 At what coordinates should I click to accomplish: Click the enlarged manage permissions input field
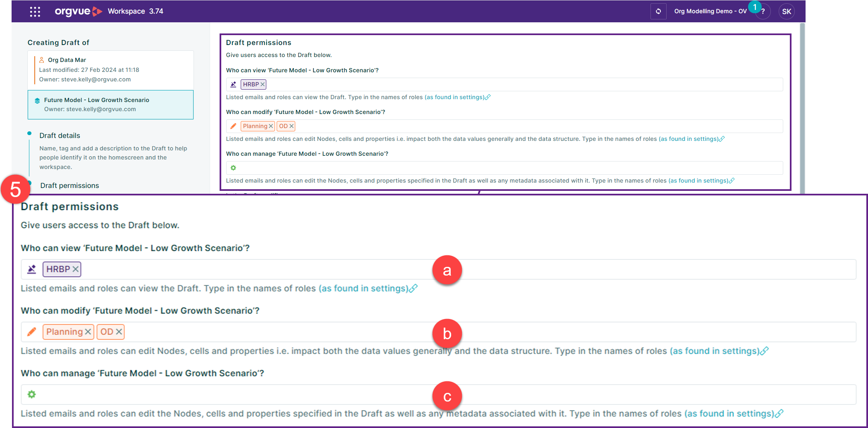(439, 395)
